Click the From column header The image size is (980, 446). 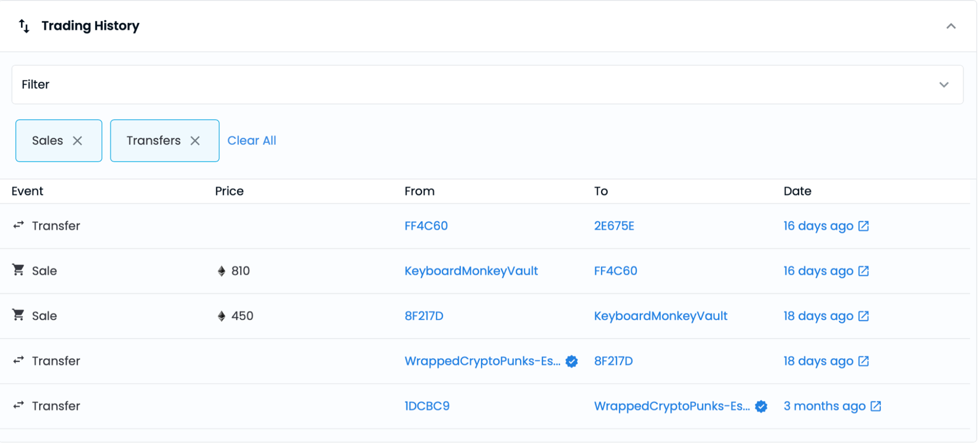pos(420,191)
